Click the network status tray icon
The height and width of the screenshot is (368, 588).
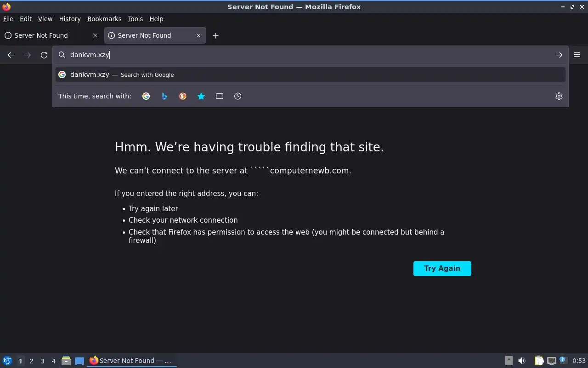tap(552, 361)
